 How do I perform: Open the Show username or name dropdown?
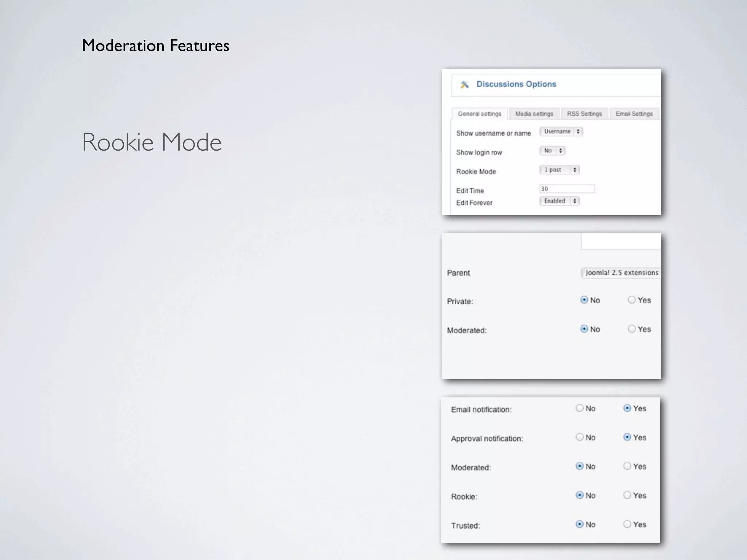click(561, 132)
